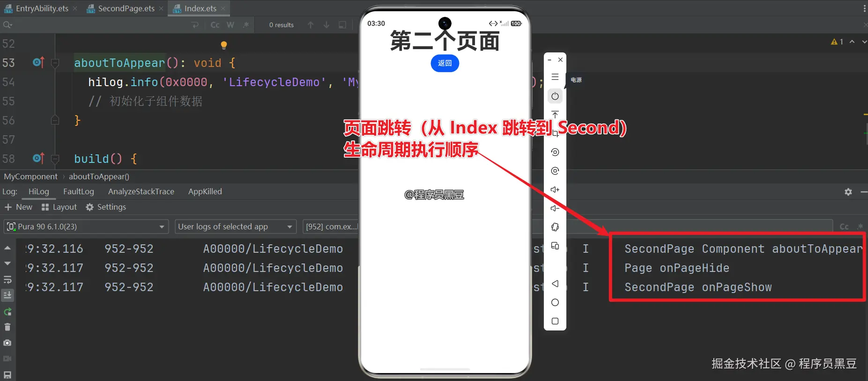Image resolution: width=868 pixels, height=381 pixels.
Task: Open the [952] com.ex... process dropdown
Action: pyautogui.click(x=331, y=227)
